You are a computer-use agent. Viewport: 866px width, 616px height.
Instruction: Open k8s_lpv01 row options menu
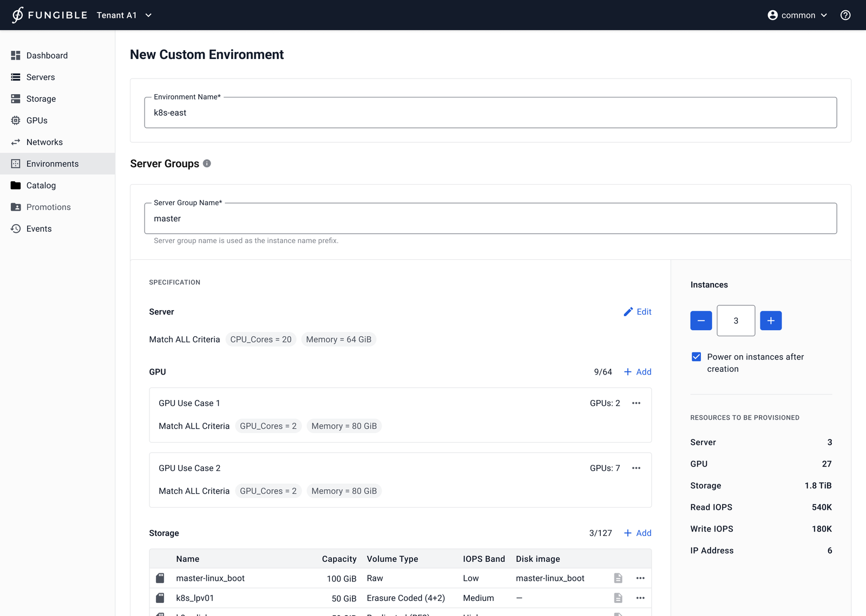click(640, 598)
